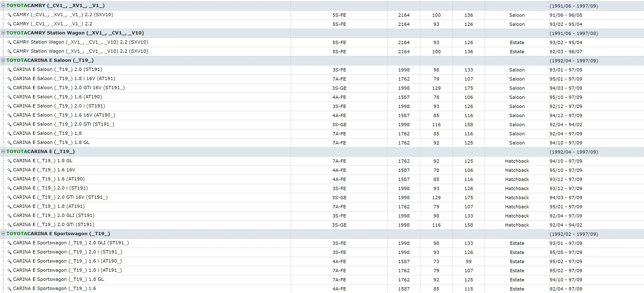Open magnifier for CARINA E Sportswagon 1.8 GL

pyautogui.click(x=9, y=280)
